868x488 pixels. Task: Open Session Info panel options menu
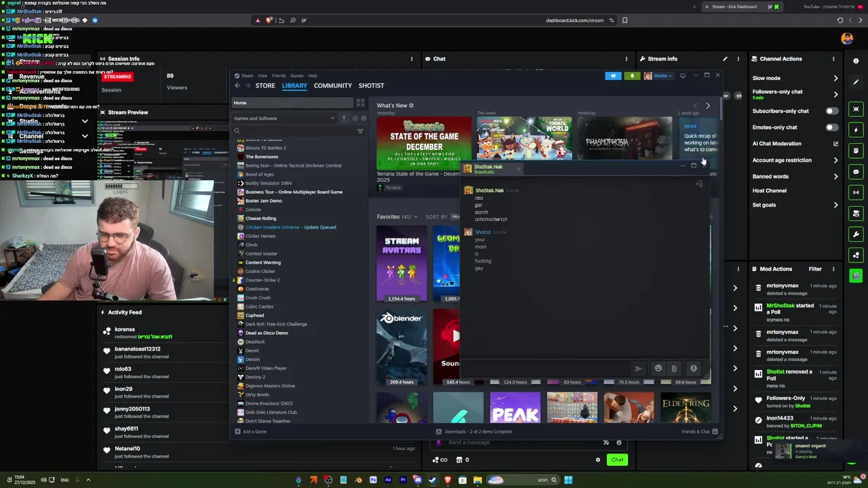412,59
